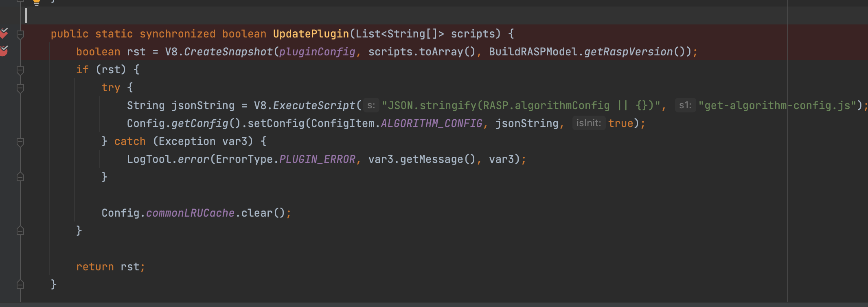The image size is (868, 307).
Task: Click on CreateSnapshot method call
Action: 228,52
